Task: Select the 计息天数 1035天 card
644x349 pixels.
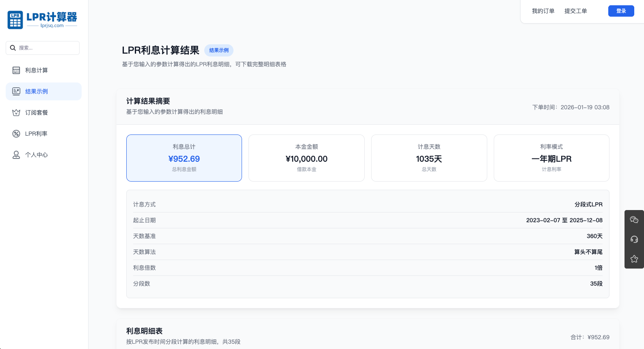Action: [x=429, y=158]
